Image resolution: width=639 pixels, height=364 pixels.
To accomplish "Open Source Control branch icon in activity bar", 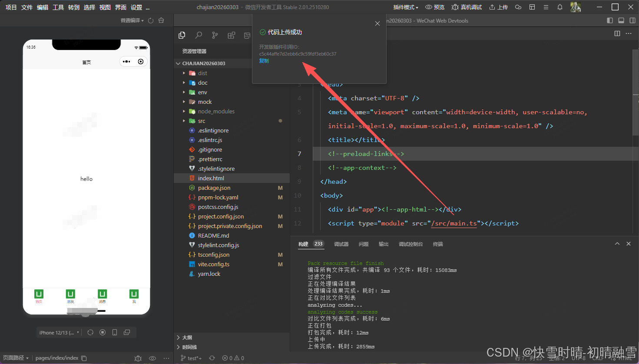I will pos(215,35).
